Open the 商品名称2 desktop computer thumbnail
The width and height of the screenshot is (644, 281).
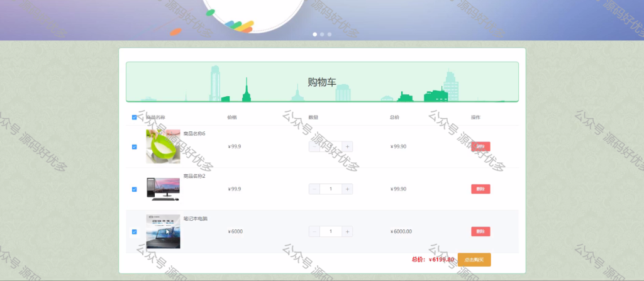coord(163,189)
